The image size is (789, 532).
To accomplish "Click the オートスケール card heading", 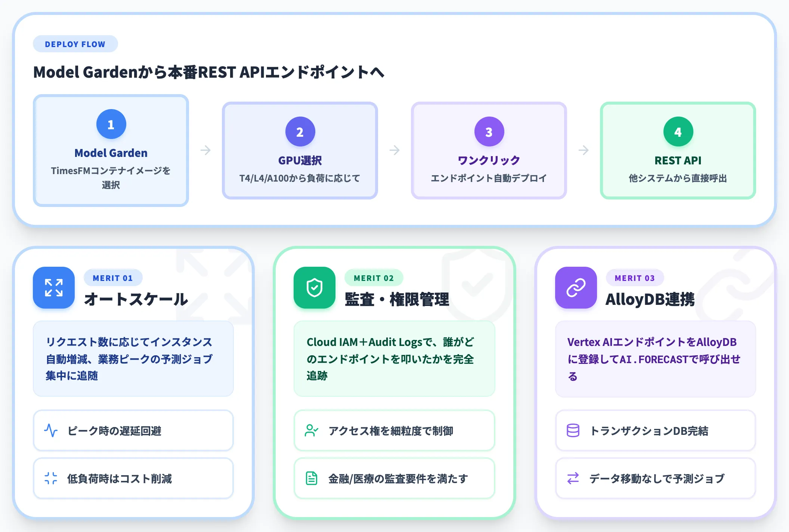I will pos(136,299).
